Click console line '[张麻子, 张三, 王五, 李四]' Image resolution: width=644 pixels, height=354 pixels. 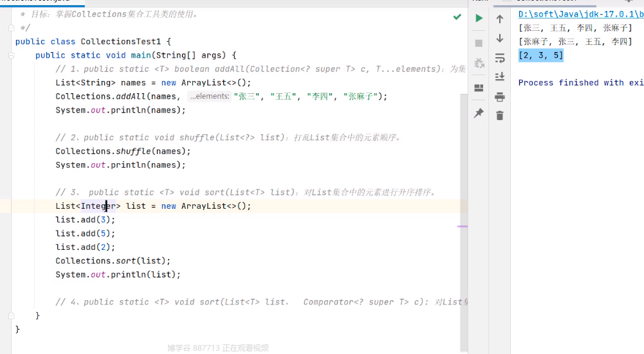pyautogui.click(x=575, y=41)
